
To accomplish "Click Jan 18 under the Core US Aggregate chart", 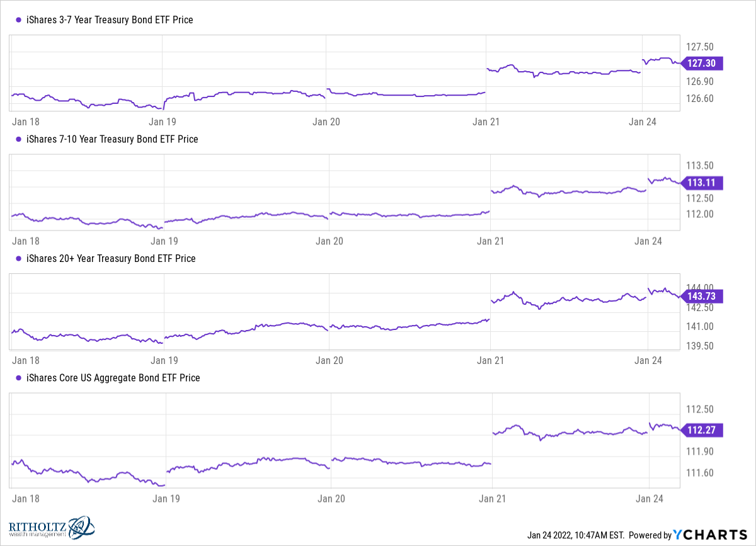I will pyautogui.click(x=26, y=499).
